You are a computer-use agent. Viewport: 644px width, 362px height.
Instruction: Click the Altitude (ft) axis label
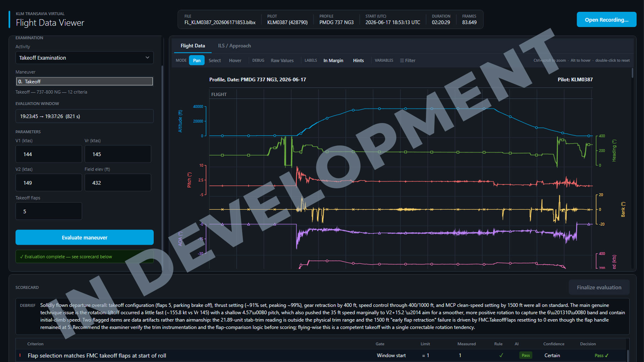coord(180,121)
